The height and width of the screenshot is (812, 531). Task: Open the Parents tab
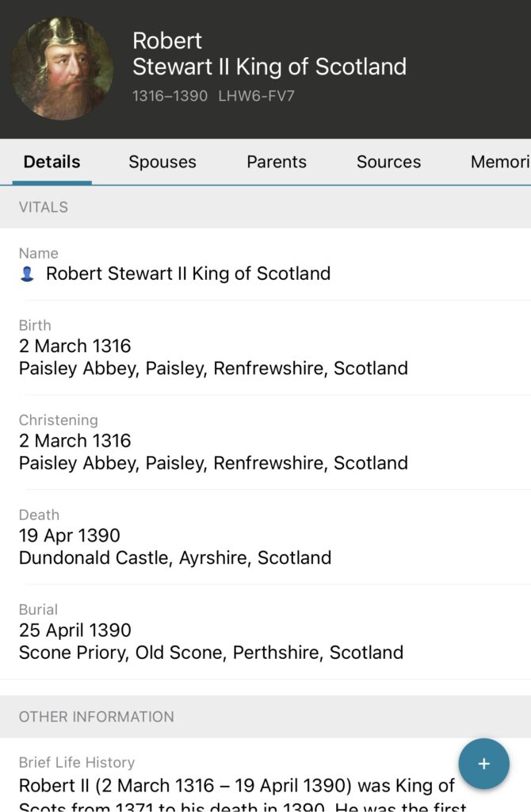point(277,162)
